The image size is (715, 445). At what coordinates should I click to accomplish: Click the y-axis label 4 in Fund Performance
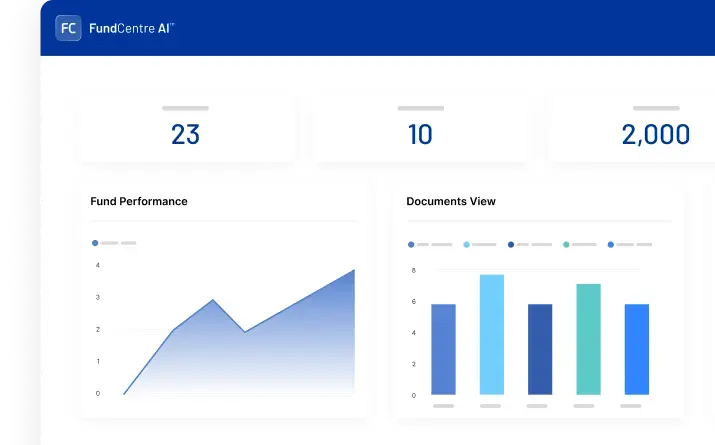(98, 265)
